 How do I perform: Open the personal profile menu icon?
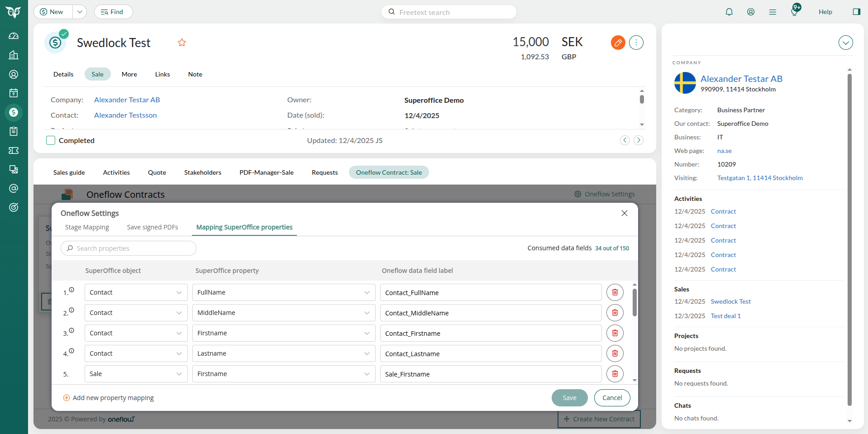pyautogui.click(x=751, y=12)
